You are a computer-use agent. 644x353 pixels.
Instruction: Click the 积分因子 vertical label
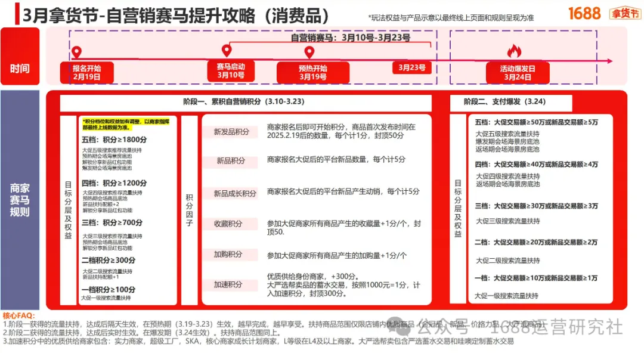[x=190, y=210]
